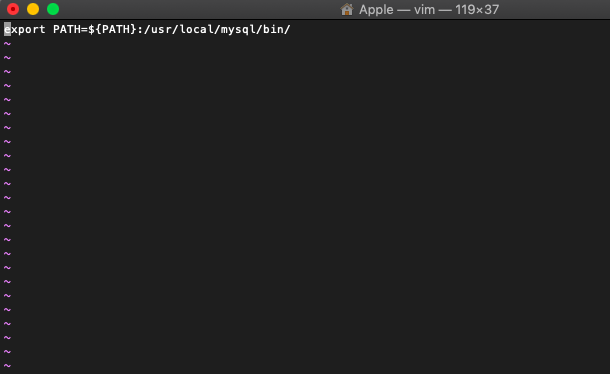Place cursor on "bin" in the path
Image resolution: width=610 pixels, height=374 pixels.
click(x=273, y=29)
